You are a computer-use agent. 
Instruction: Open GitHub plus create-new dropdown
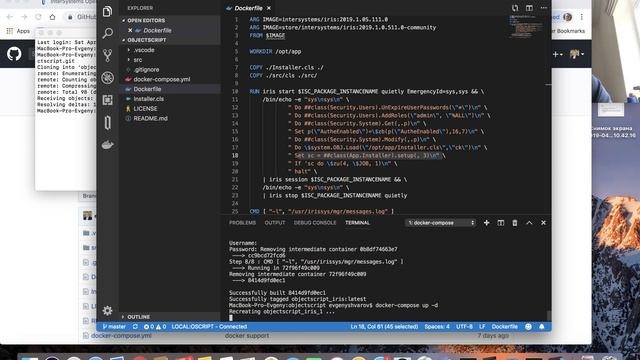[558, 54]
